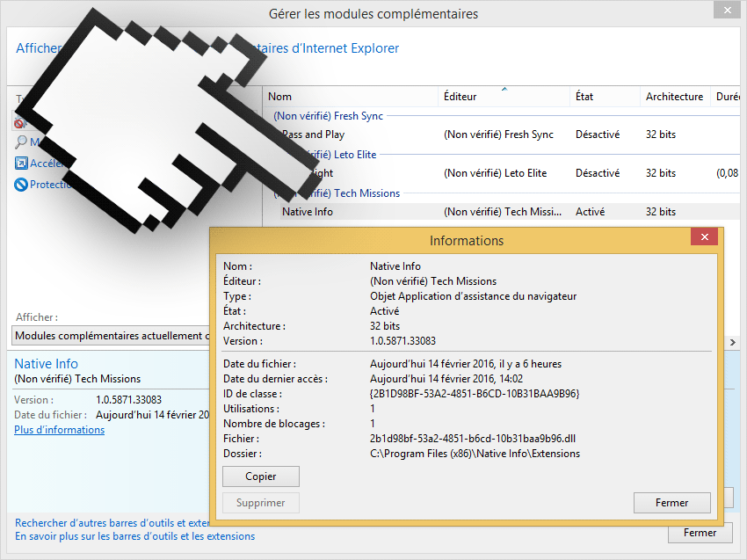This screenshot has height=560, width=747.
Task: Close Informations dialog with Fermer button
Action: pos(671,502)
